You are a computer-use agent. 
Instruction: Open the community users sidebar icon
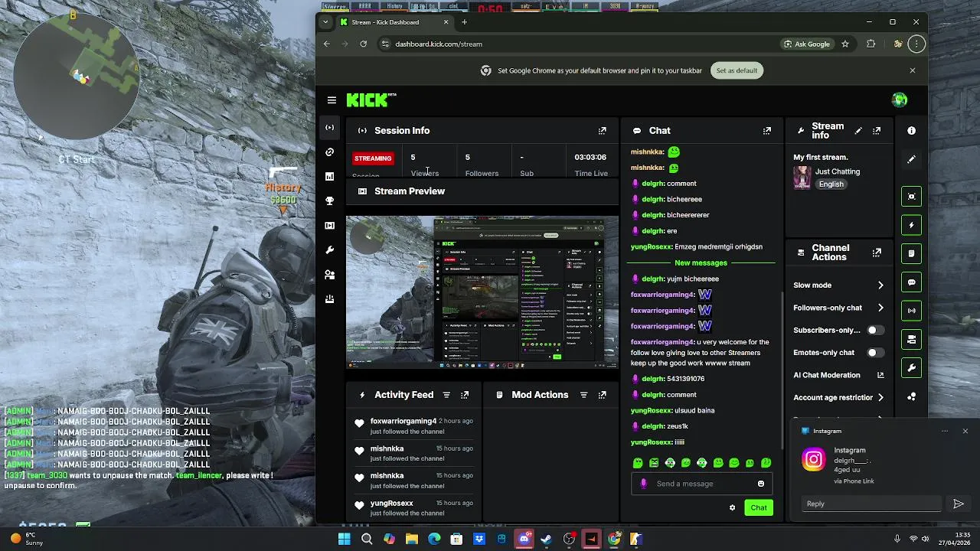click(330, 275)
